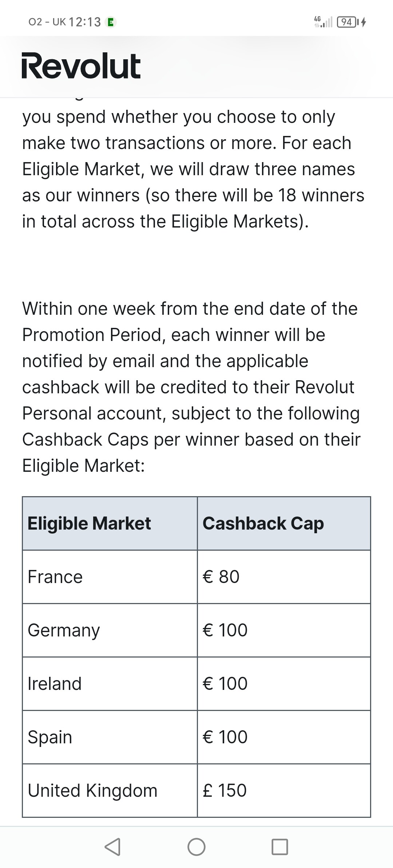393x868 pixels.
Task: Tap the Android back navigation triangle
Action: point(112,847)
